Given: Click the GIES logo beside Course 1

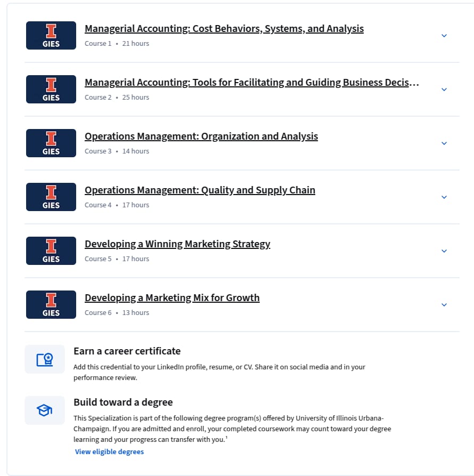Looking at the screenshot, I should (x=51, y=36).
